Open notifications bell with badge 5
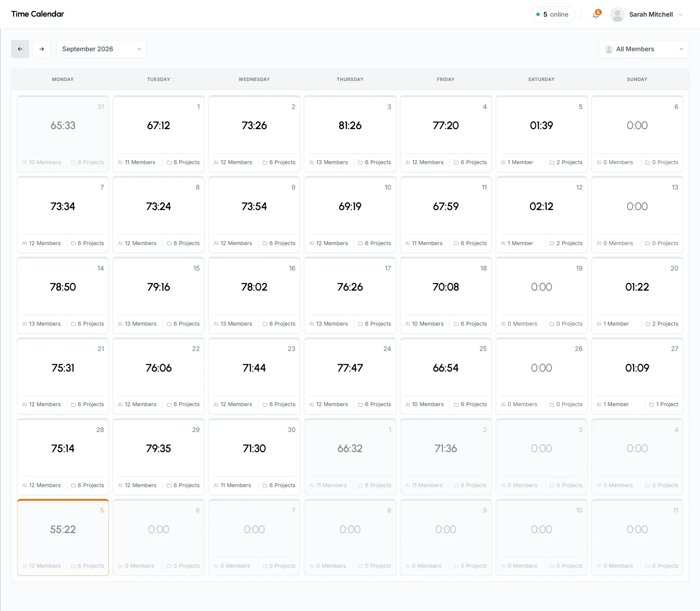 [x=596, y=14]
